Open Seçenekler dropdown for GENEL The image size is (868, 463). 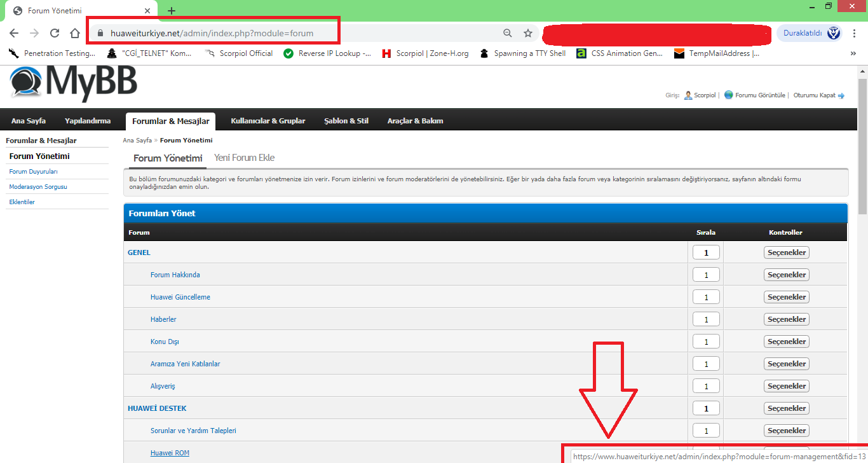coord(787,252)
